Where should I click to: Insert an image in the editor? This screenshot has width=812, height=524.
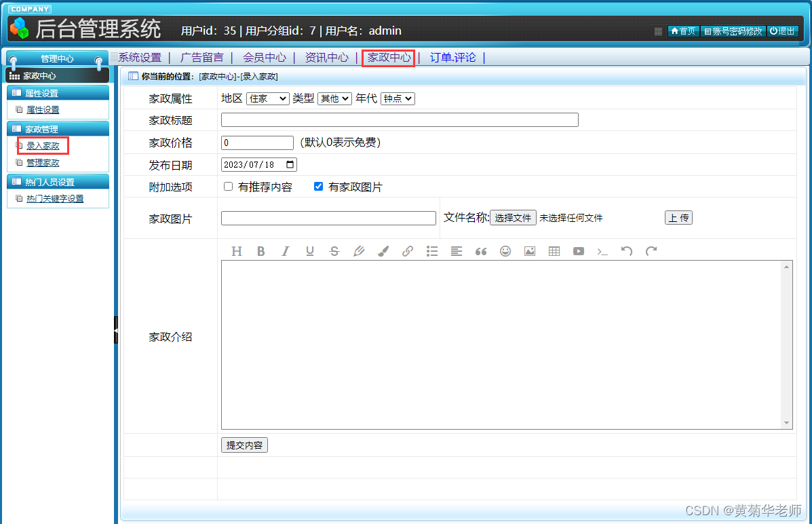pos(530,251)
